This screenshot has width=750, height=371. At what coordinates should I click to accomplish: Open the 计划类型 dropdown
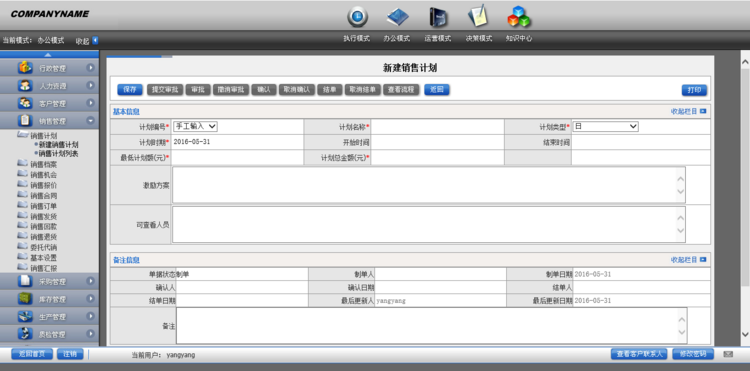click(606, 126)
